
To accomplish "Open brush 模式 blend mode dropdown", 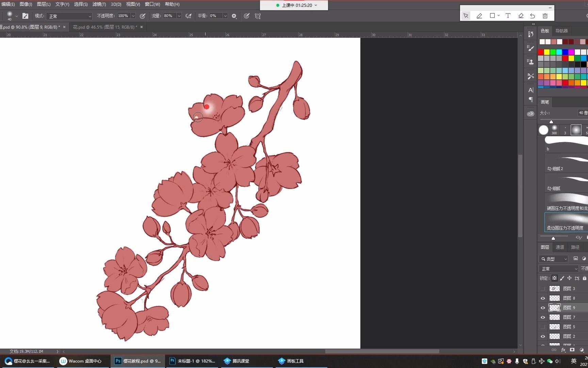I will (70, 16).
